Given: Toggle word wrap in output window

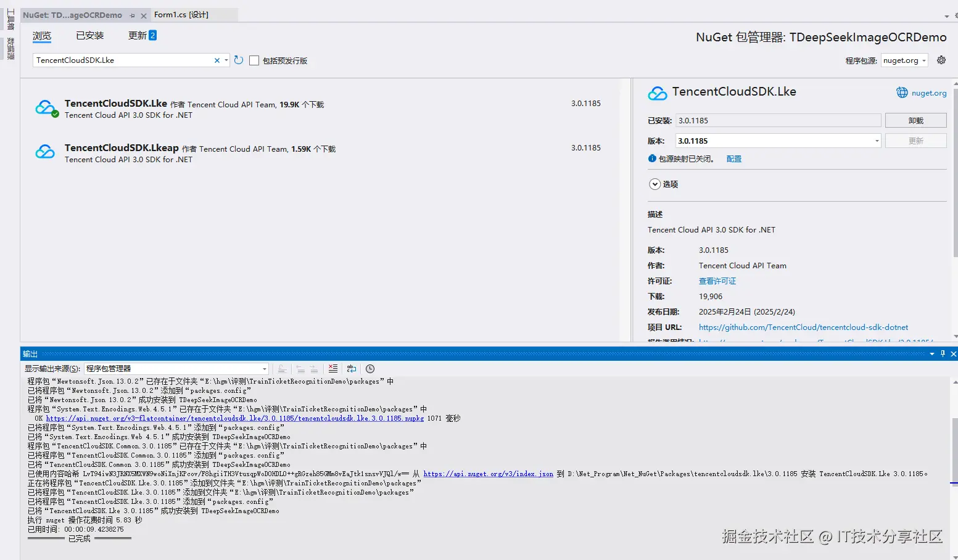Looking at the screenshot, I should pos(352,369).
